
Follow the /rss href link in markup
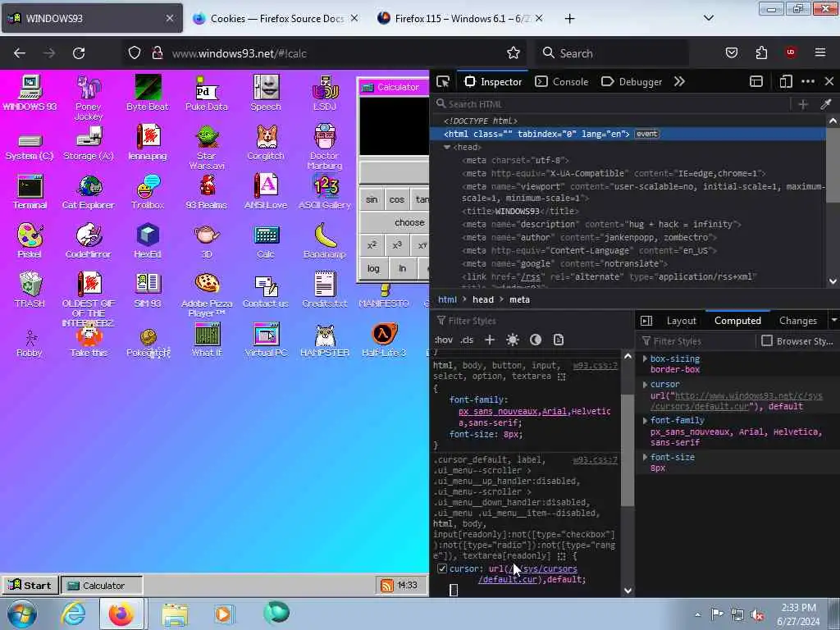tap(532, 277)
